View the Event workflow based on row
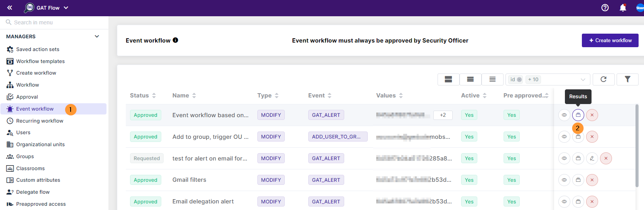Screen dimensions: 644x210 click(x=564, y=115)
